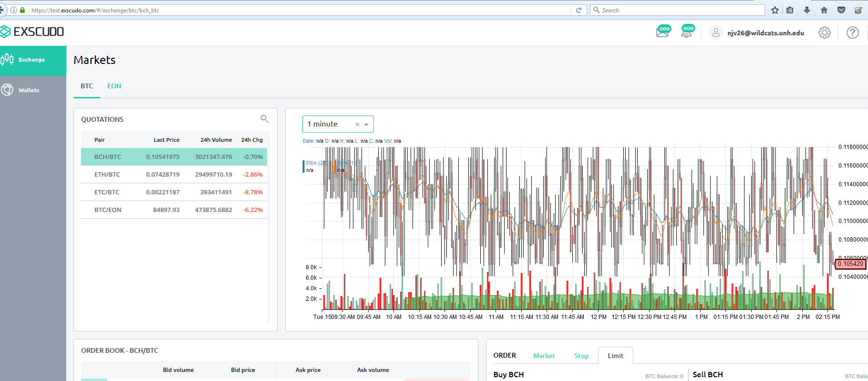Open the notifications bell icon

pos(687,32)
